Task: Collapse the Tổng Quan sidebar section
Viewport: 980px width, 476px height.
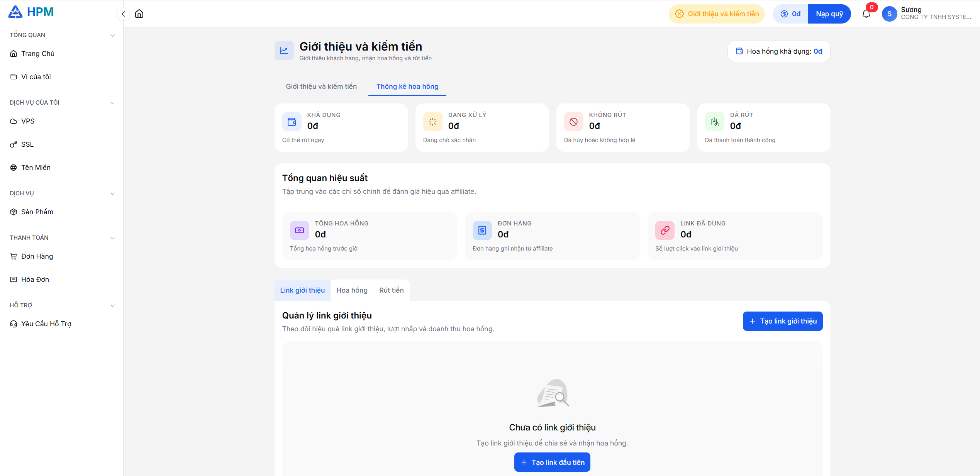Action: tap(112, 35)
